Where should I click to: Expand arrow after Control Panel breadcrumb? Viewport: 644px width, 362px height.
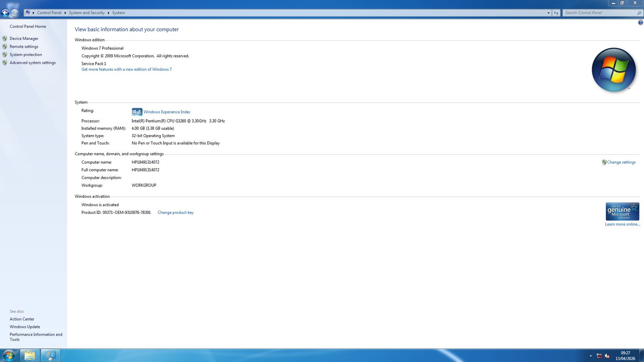tap(65, 13)
